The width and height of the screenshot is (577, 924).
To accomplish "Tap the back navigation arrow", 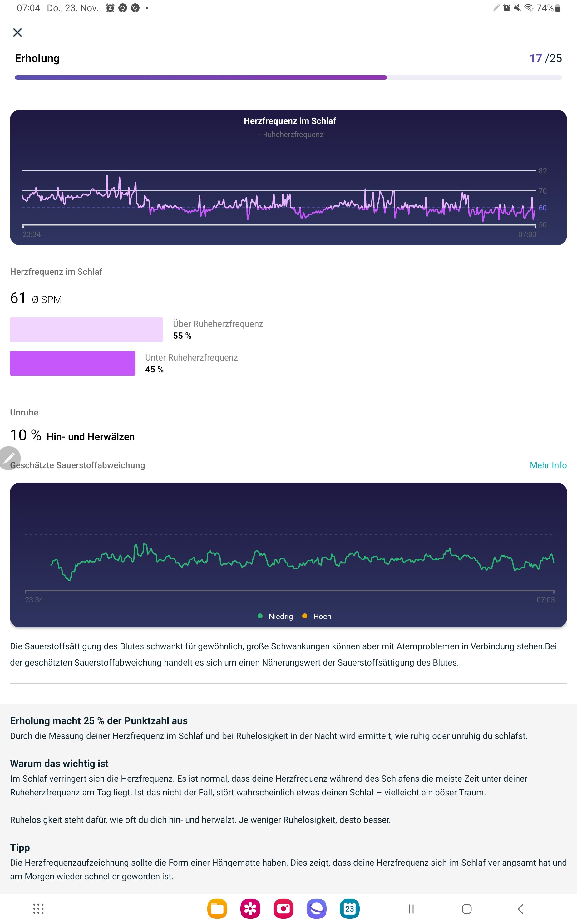I will (520, 909).
